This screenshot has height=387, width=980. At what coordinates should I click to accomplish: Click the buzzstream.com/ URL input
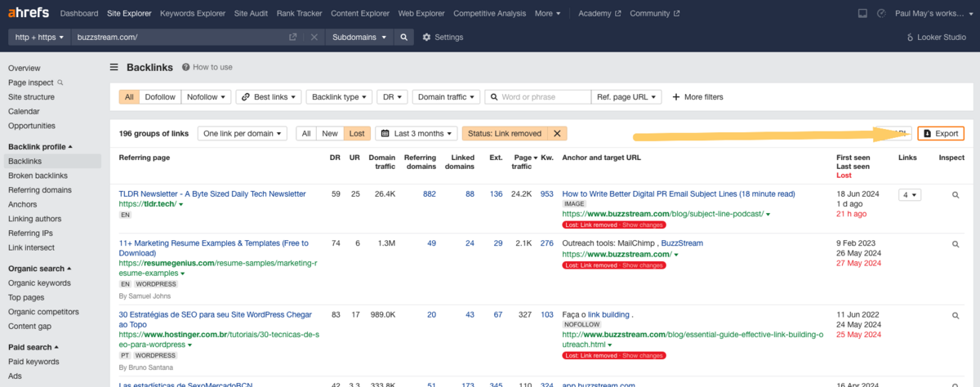178,38
